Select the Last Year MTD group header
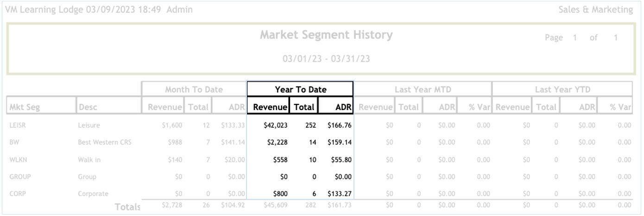This screenshot has height=216, width=644. coord(423,89)
